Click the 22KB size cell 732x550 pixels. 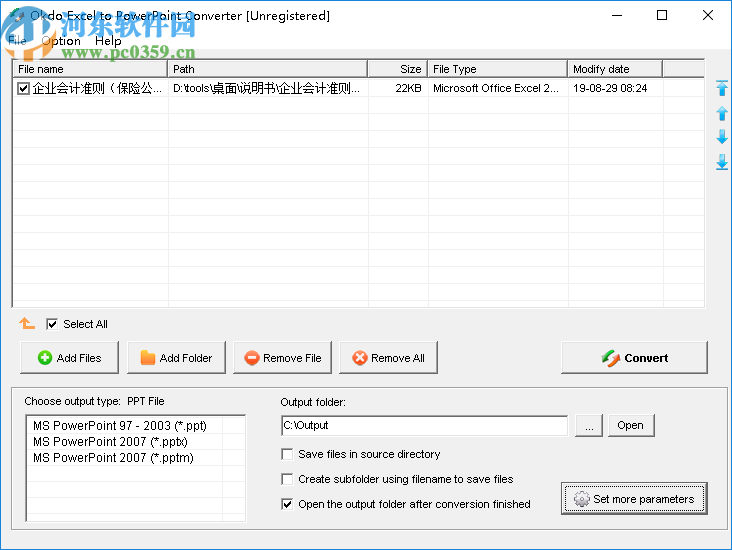point(408,88)
